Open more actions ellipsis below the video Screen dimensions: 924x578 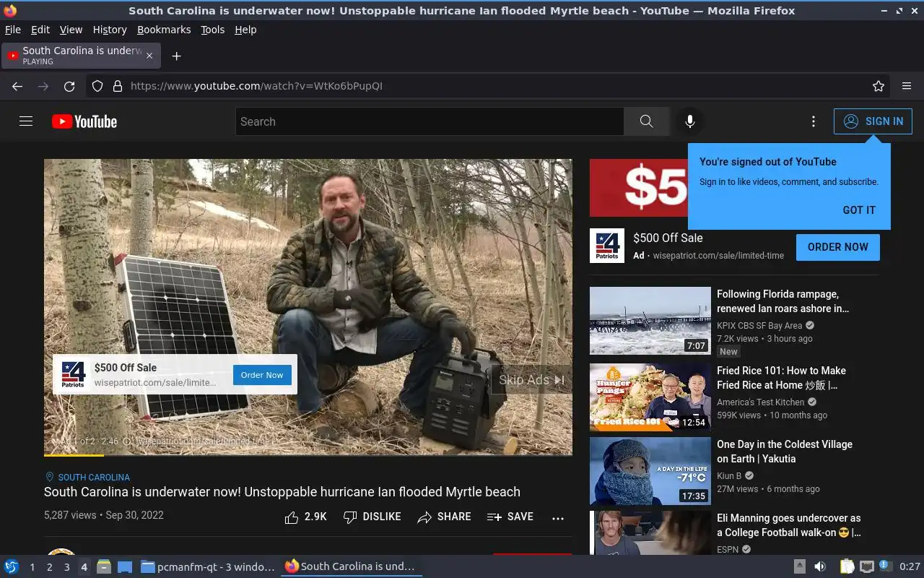pyautogui.click(x=557, y=518)
